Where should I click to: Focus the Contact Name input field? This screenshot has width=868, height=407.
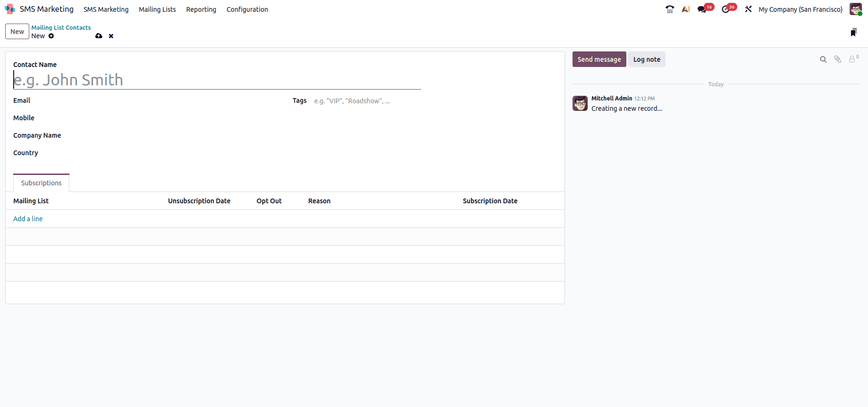point(217,80)
